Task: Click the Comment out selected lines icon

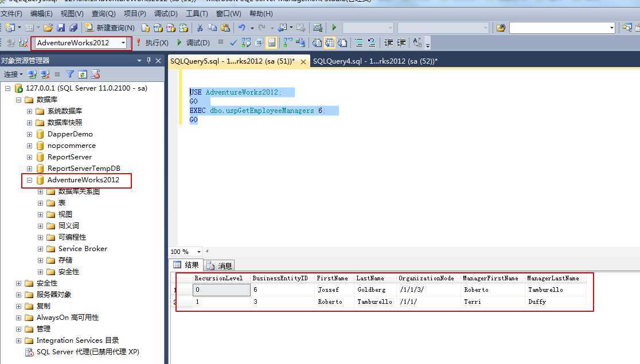Action: [359, 42]
